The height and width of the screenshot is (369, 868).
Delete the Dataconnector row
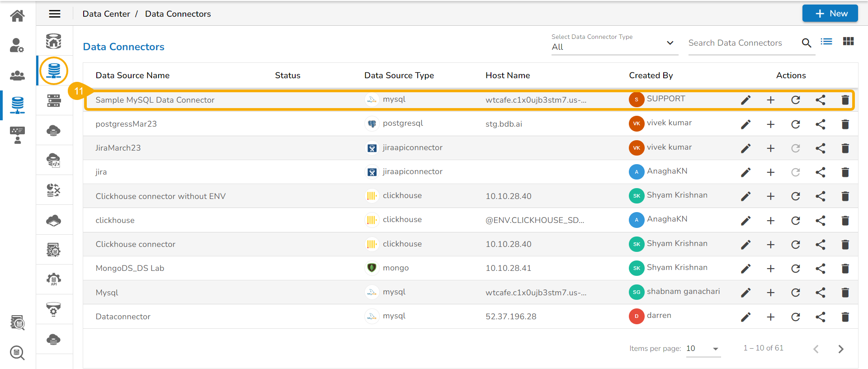tap(845, 317)
